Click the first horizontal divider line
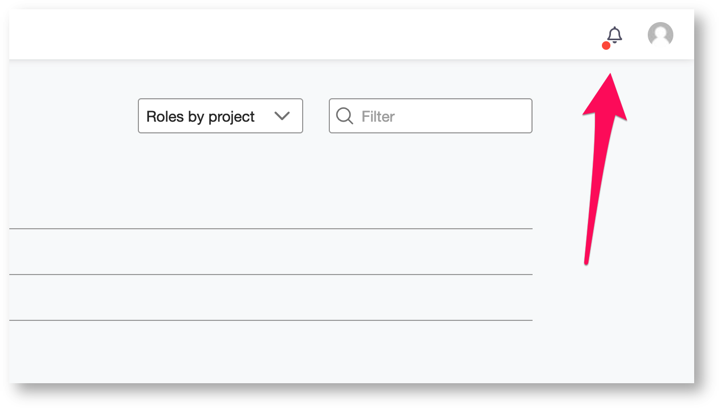 pyautogui.click(x=271, y=228)
